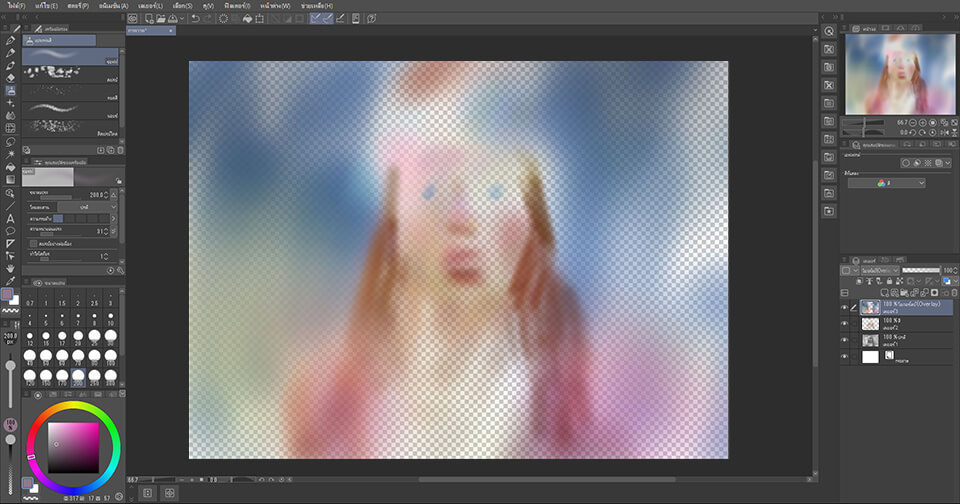Open the first menu in the menu bar
Viewport: 960px width, 504px height.
coord(12,5)
